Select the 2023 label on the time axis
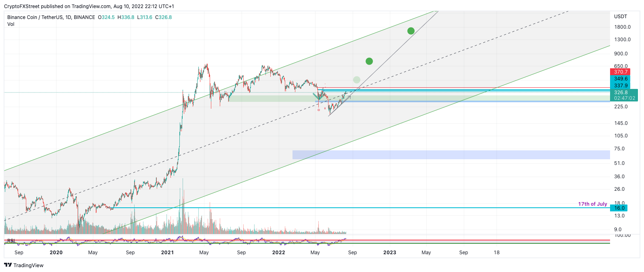The image size is (644, 272). 389,253
